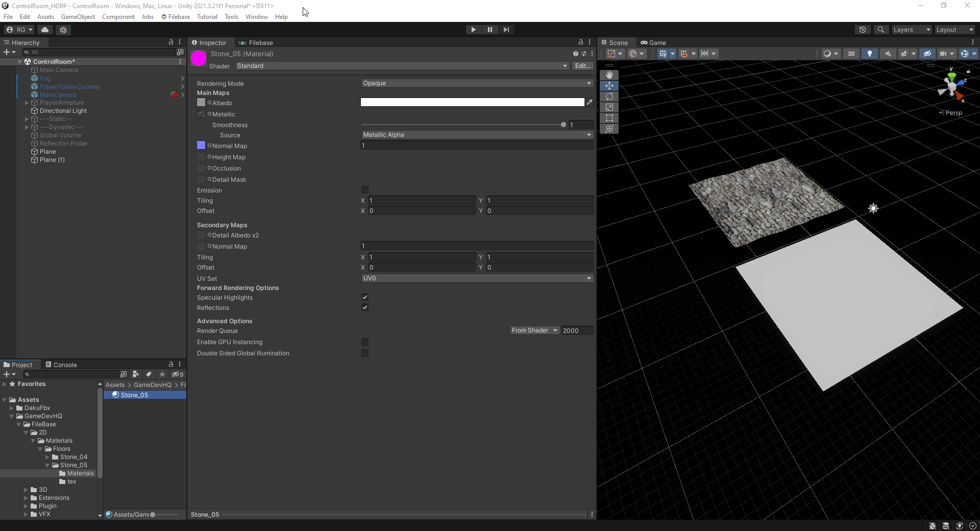This screenshot has width=980, height=531.
Task: Select the Transform tool in Scene toolbar
Action: pyautogui.click(x=609, y=129)
